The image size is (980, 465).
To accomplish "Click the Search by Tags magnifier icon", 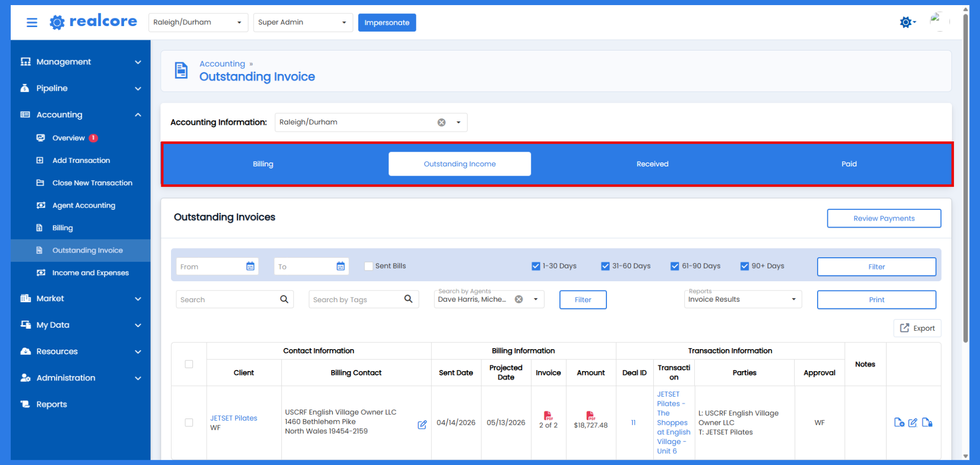I will (x=408, y=299).
